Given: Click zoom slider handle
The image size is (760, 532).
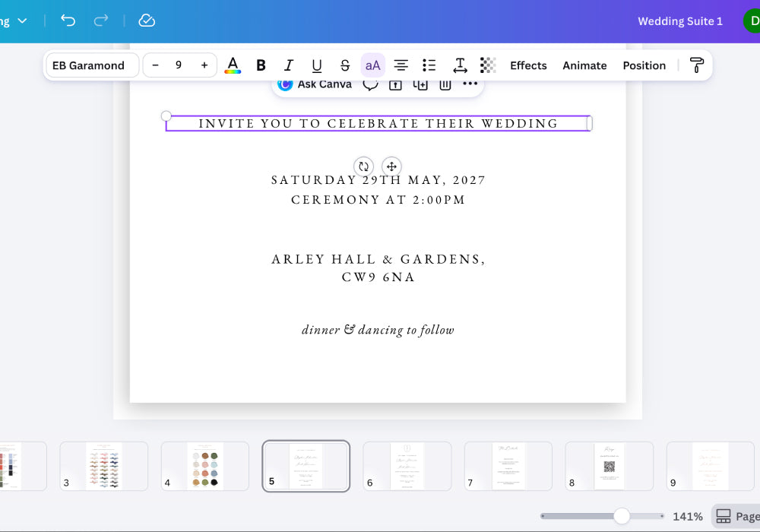Looking at the screenshot, I should (x=622, y=516).
